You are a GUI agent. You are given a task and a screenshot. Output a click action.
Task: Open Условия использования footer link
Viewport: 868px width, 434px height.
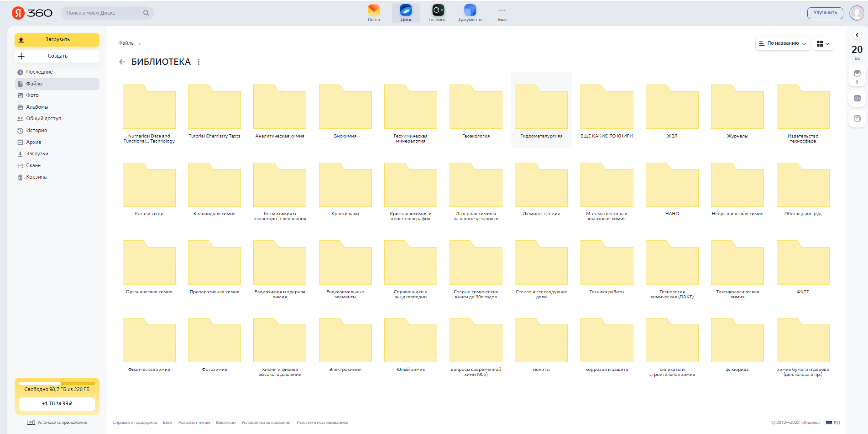tap(266, 423)
